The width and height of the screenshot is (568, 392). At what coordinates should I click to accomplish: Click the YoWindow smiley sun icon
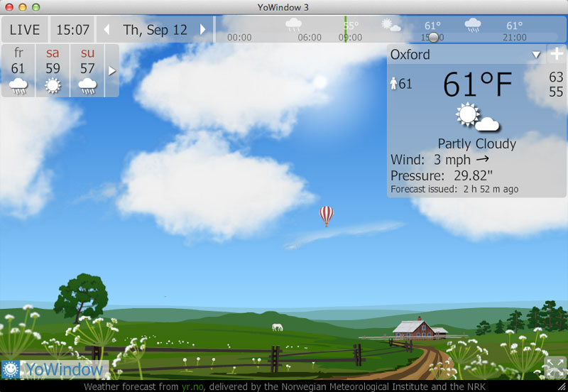tap(11, 369)
